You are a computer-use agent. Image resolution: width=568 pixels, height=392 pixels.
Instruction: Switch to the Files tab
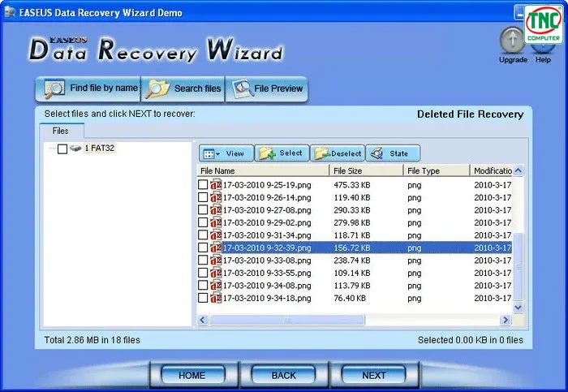[x=61, y=131]
